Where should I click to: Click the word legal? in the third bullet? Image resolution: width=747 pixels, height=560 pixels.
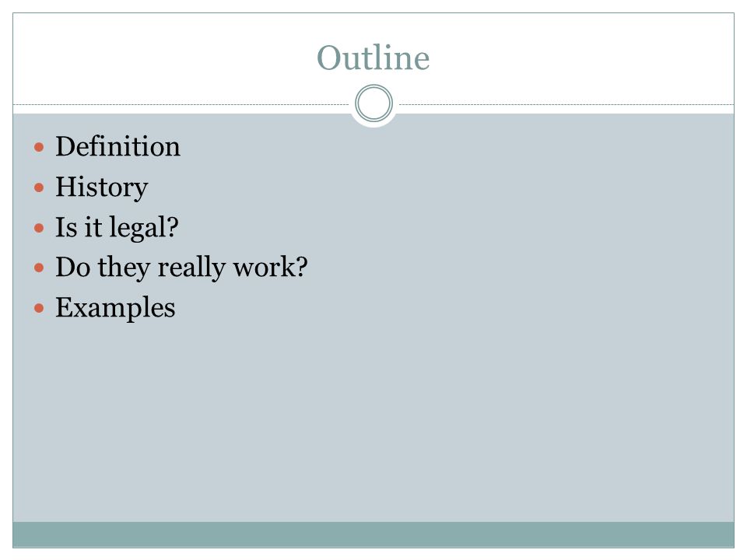click(144, 229)
